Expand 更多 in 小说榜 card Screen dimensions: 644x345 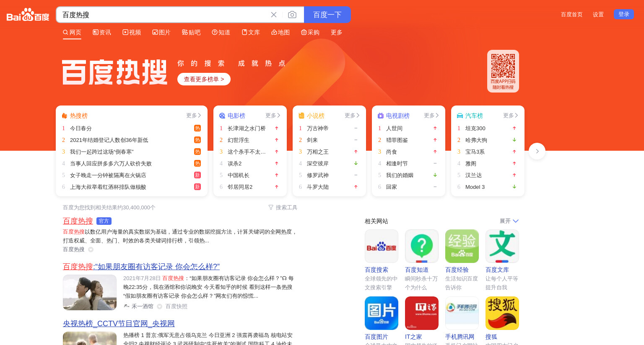click(352, 116)
